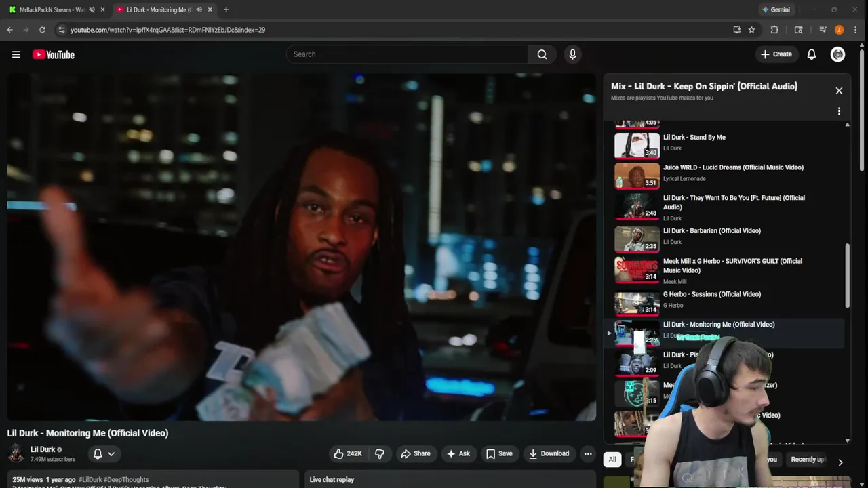Open the Mix playlist three-dot options

point(839,111)
